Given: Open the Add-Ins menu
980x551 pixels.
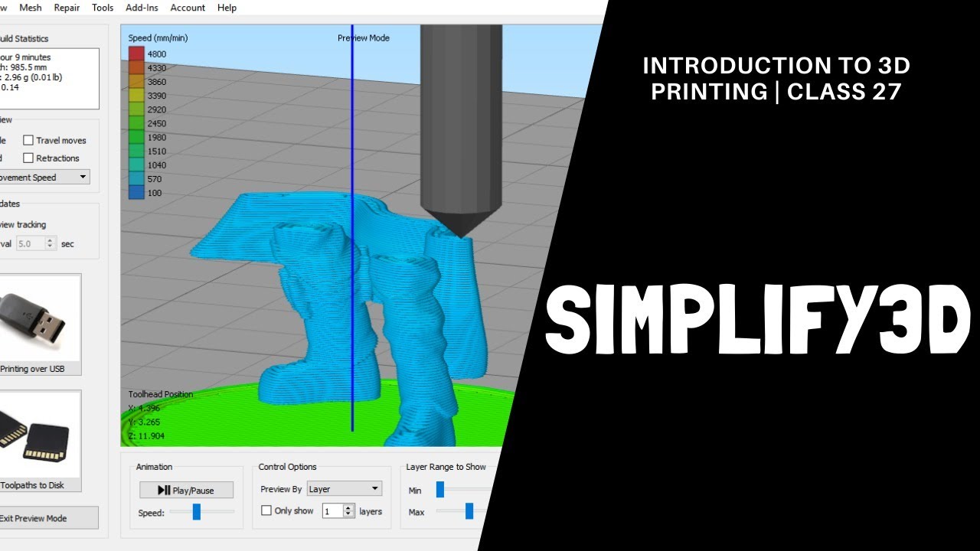Looking at the screenshot, I should point(142,8).
